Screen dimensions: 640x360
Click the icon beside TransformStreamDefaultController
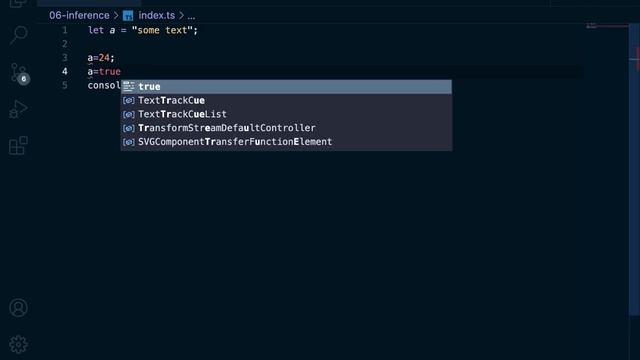(129, 128)
